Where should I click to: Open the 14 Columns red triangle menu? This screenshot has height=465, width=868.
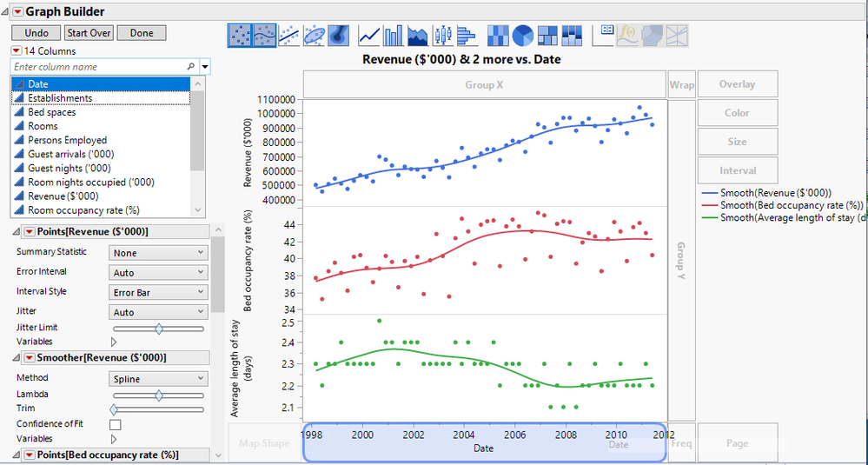(16, 51)
